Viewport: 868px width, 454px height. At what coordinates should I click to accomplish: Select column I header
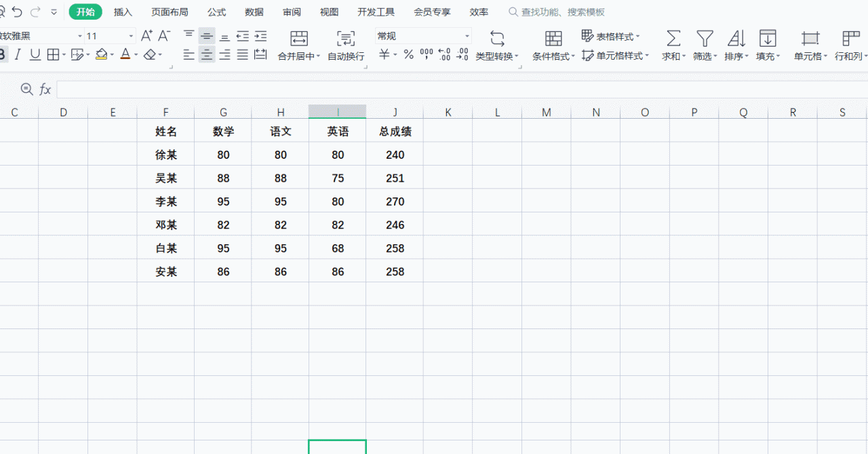point(337,112)
